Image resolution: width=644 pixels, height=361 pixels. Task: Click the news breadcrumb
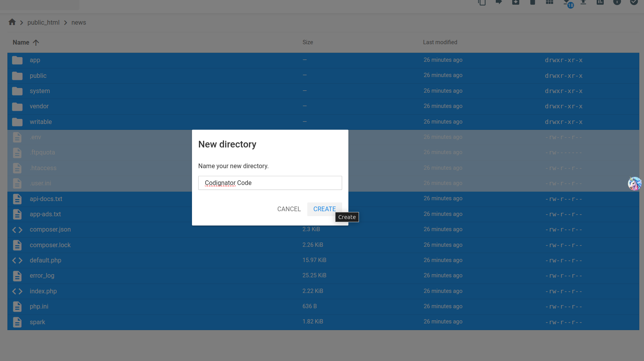79,23
